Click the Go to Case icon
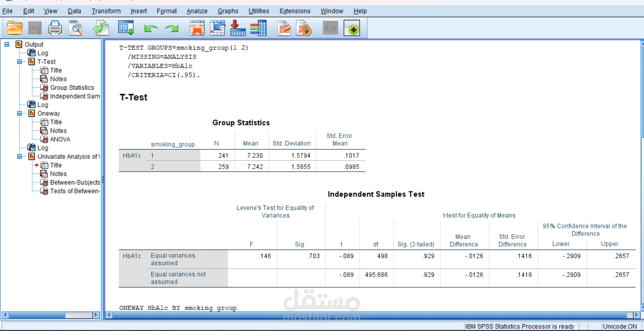The image size is (644, 331). click(218, 28)
